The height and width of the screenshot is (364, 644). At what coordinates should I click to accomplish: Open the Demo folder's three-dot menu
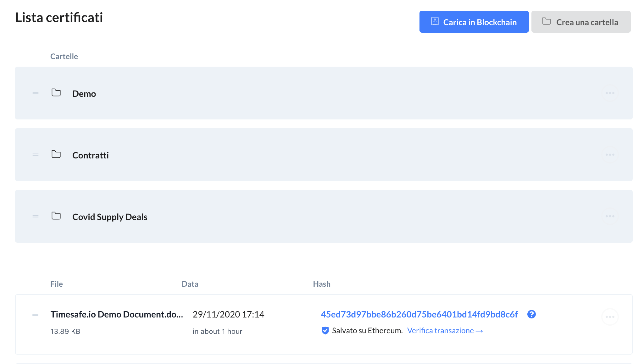610,93
